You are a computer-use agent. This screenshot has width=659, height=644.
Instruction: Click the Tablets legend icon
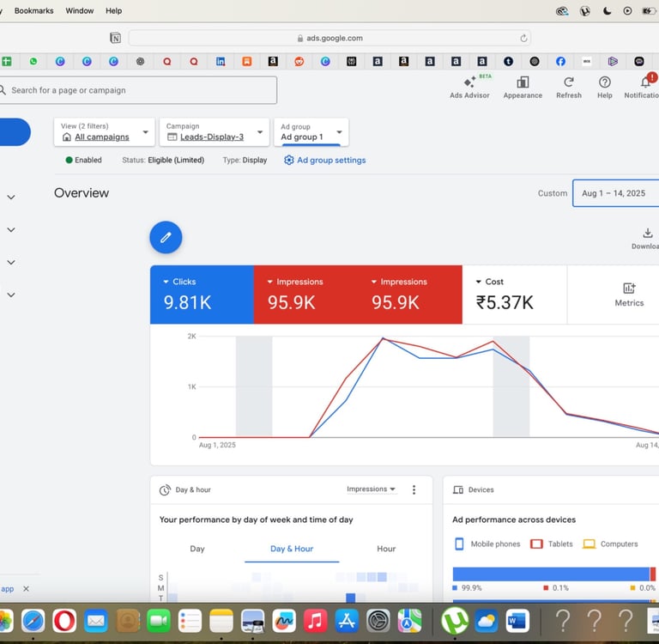click(536, 544)
